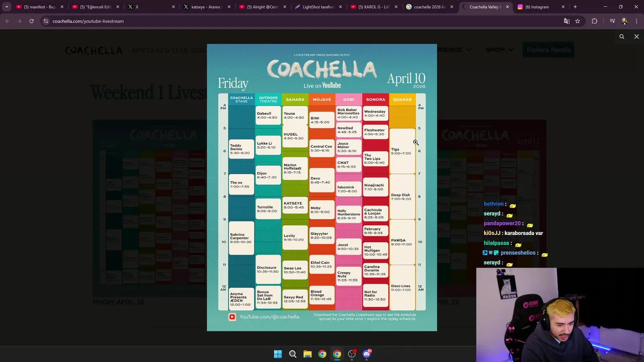
Task: Close the katseye - Arama tab
Action: (229, 7)
